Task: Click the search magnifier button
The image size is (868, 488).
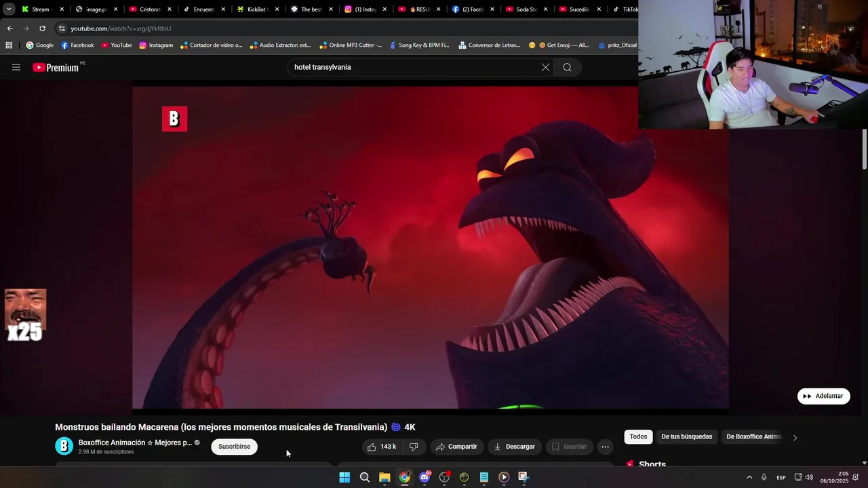Action: (x=567, y=67)
